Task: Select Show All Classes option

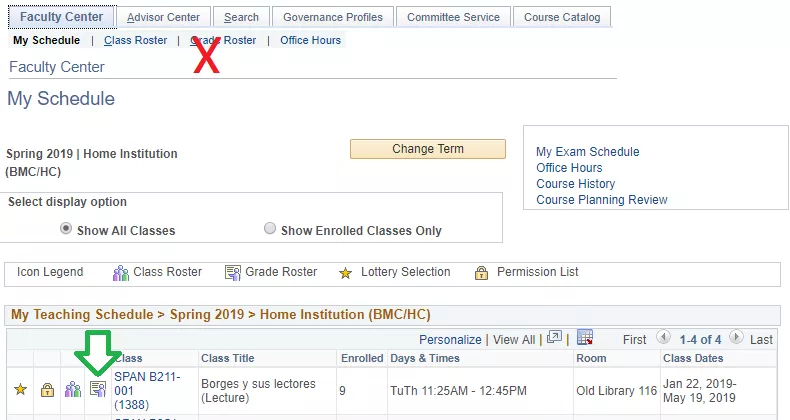Action: [66, 229]
